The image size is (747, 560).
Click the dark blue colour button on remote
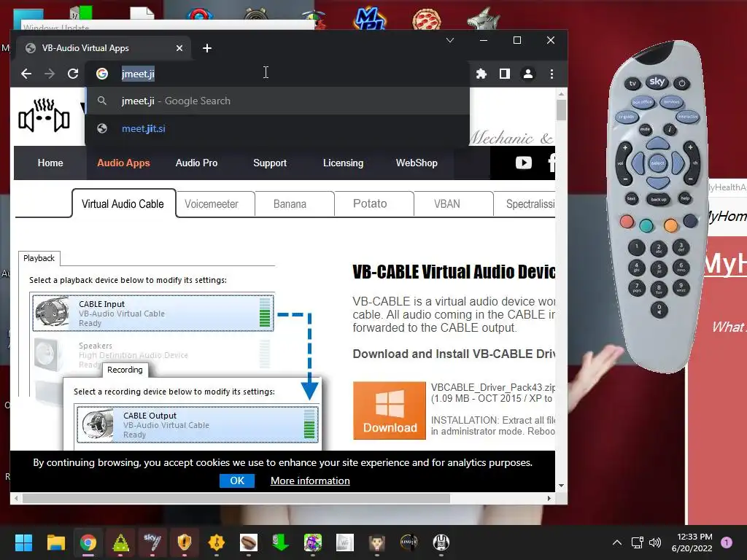(690, 220)
